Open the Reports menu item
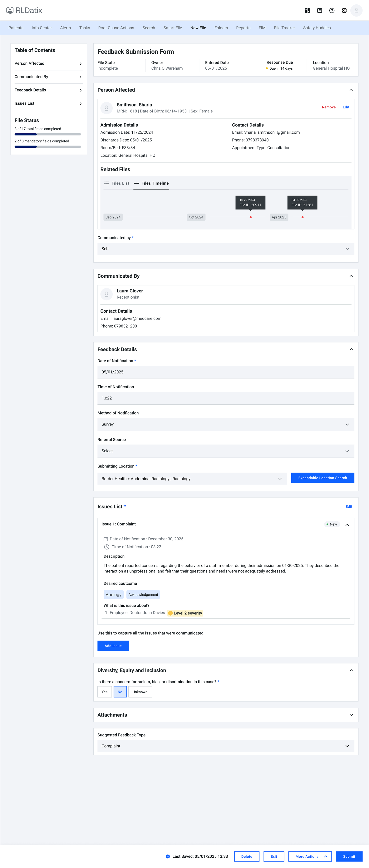The height and width of the screenshot is (868, 369). (x=243, y=28)
